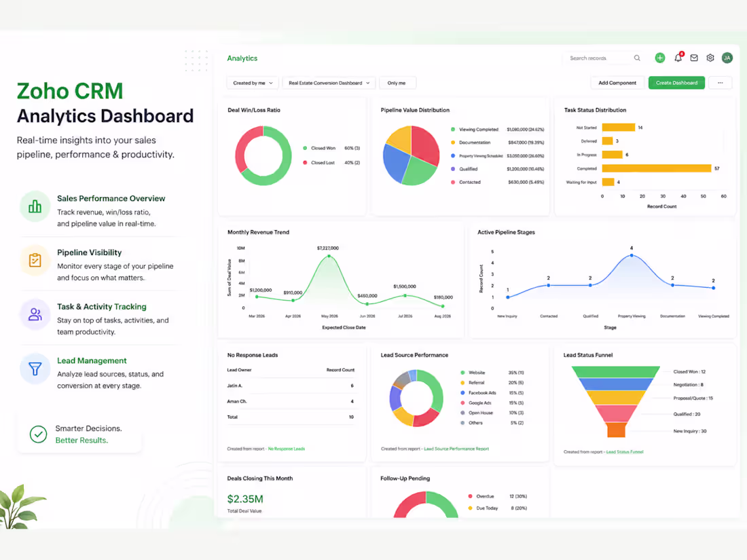Open the notifications bell icon
747x560 pixels.
pyautogui.click(x=678, y=58)
